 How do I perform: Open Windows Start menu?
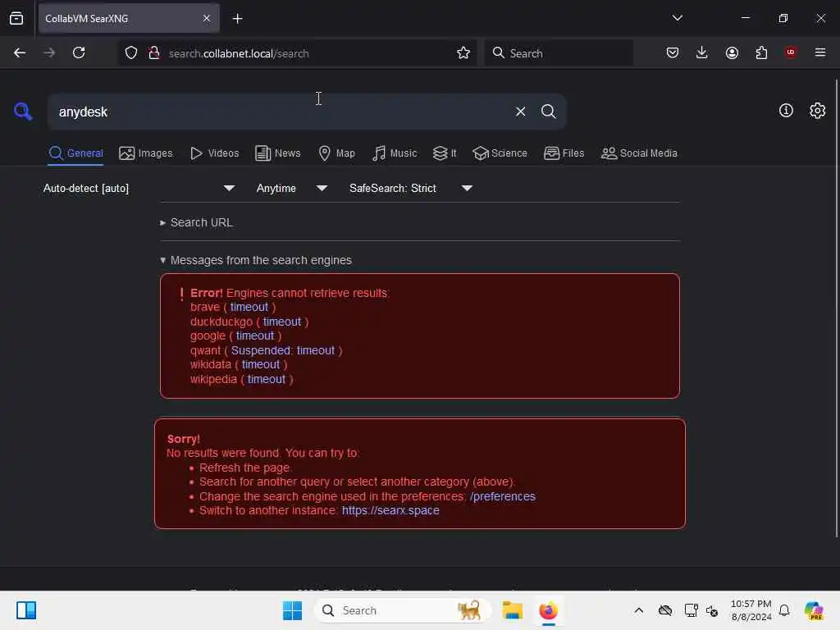coord(292,610)
